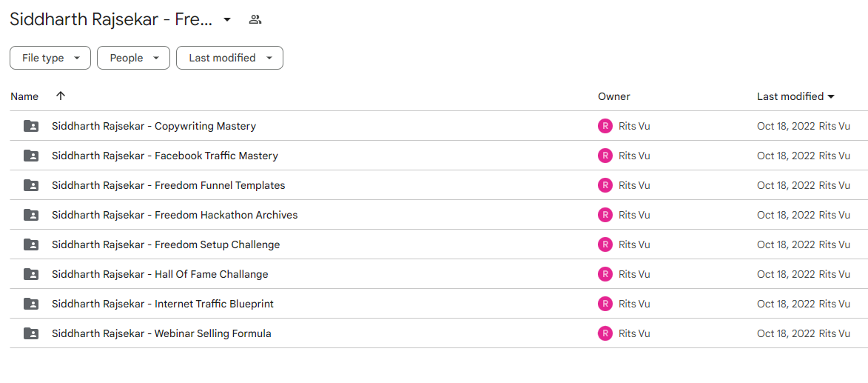Click the Freedom Funnel Templates folder icon
This screenshot has height=383, width=868.
[31, 185]
